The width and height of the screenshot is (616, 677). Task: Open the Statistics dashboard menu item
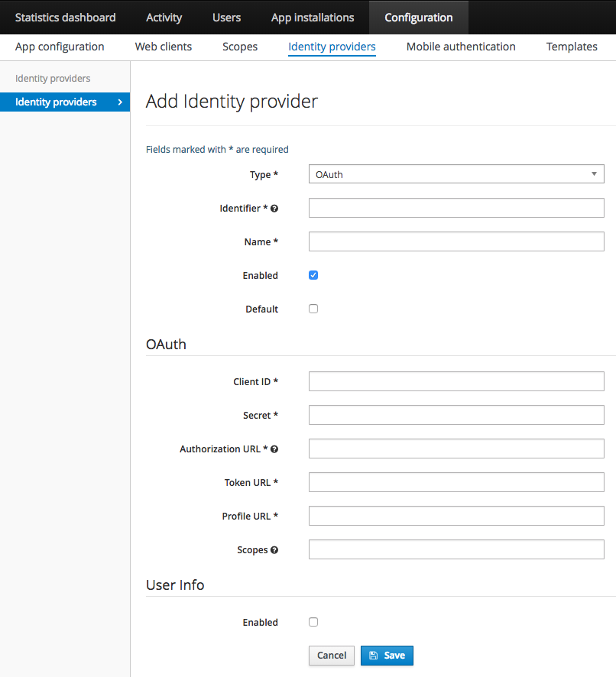[66, 17]
